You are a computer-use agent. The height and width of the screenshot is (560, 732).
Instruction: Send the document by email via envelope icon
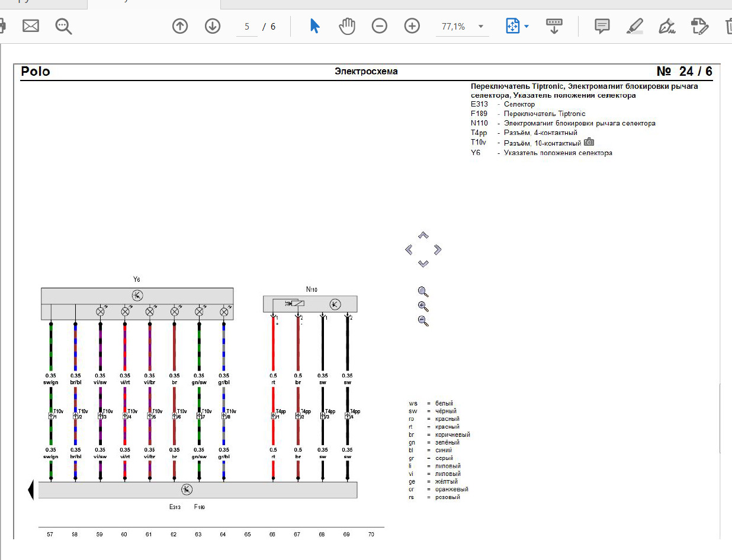click(31, 26)
